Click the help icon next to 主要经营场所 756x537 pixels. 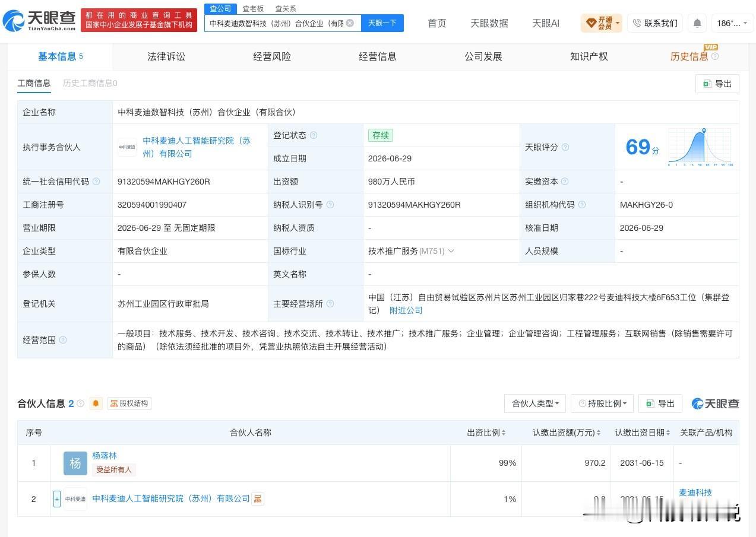point(330,304)
